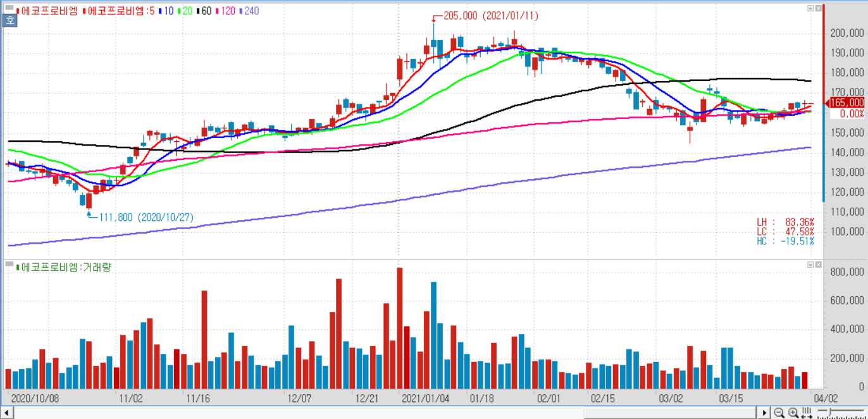Click the 205,000 (2021/01/11) high label
The image size is (868, 419).
[490, 16]
